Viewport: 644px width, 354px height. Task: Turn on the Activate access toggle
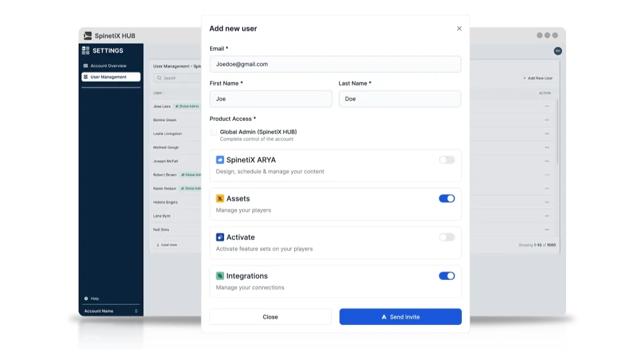[x=446, y=237]
